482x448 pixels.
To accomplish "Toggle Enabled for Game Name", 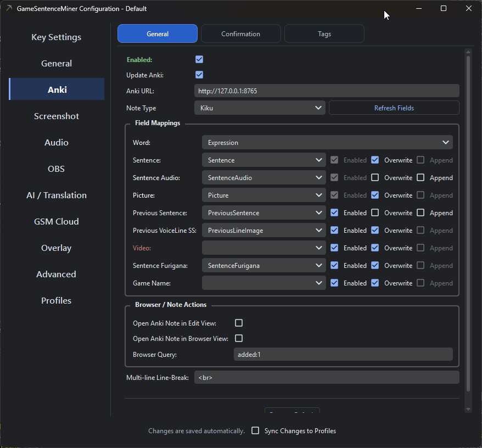I will click(x=334, y=283).
